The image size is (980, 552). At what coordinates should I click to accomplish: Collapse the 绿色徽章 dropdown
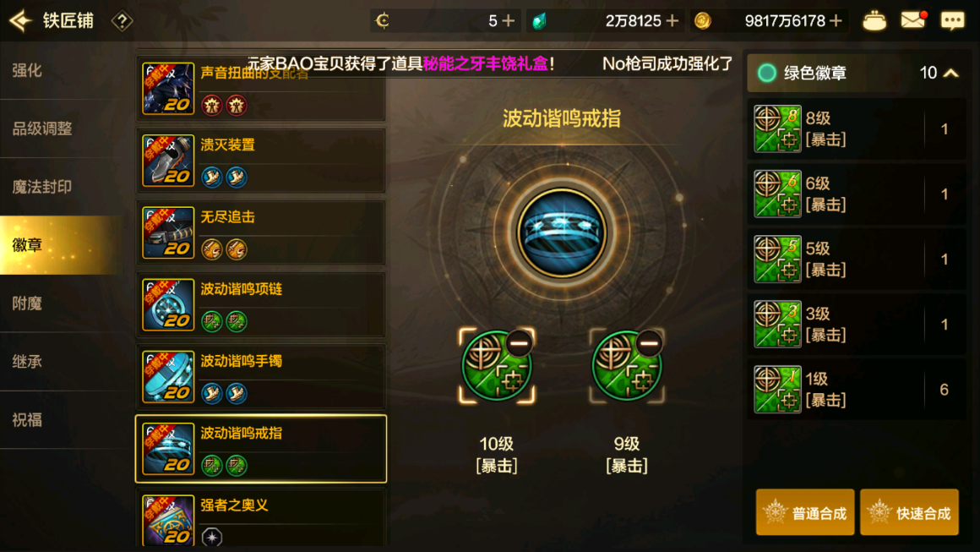click(x=950, y=74)
